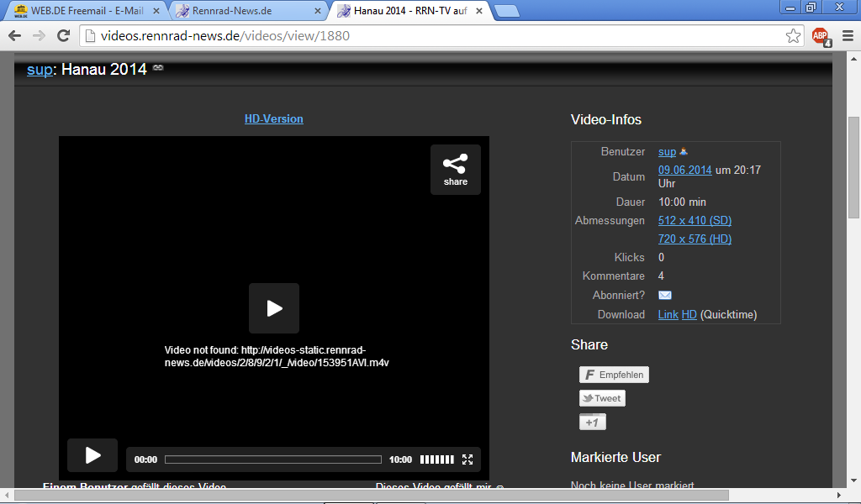This screenshot has width=861, height=504.
Task: Reload the page with the refresh button
Action: pos(63,36)
